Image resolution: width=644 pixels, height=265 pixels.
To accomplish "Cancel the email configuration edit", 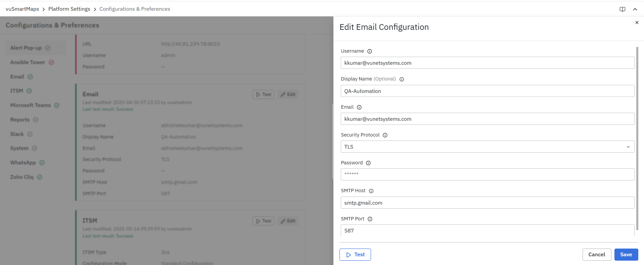I will click(596, 255).
